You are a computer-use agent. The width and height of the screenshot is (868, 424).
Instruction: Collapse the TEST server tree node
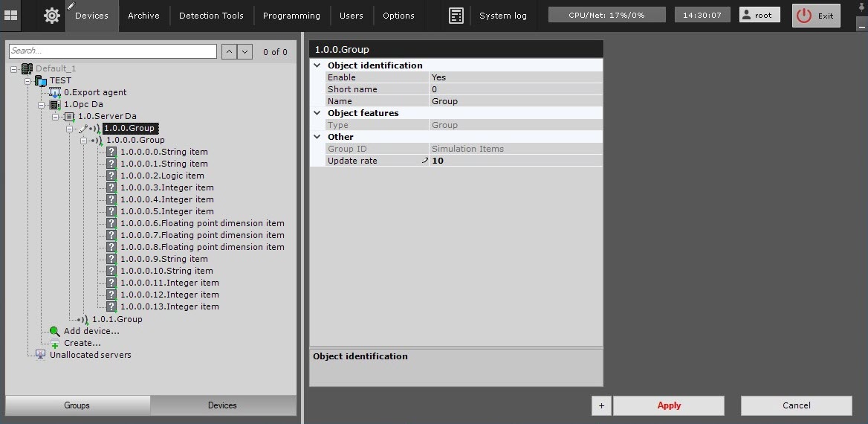click(27, 80)
